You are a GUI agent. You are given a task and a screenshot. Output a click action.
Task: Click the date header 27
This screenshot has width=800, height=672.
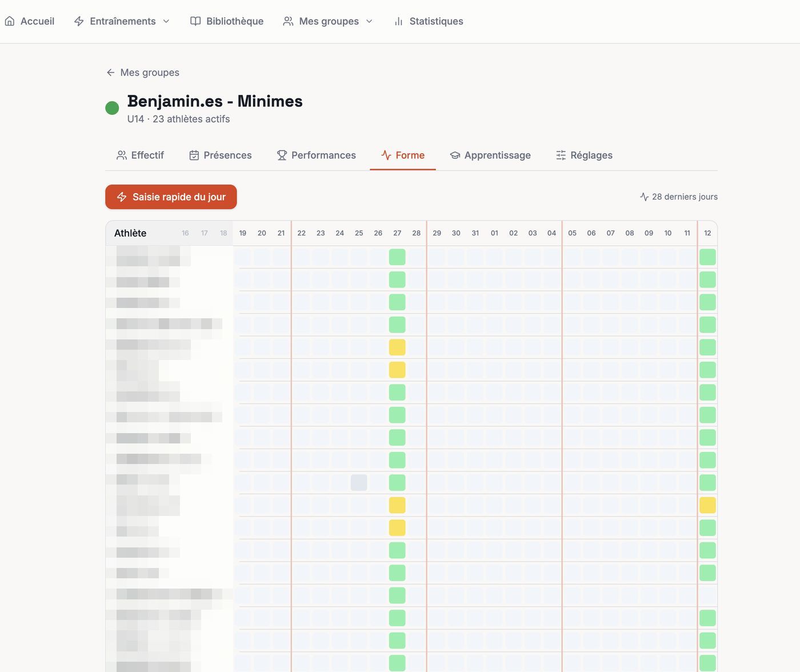(x=397, y=233)
